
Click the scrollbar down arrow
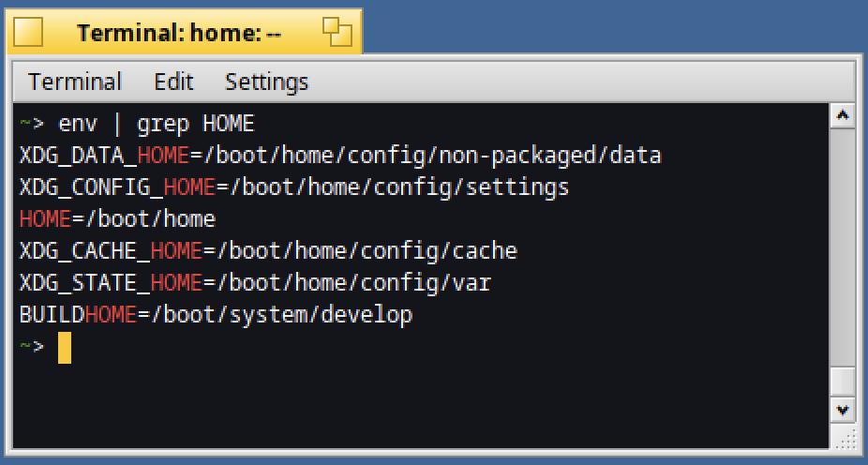pos(843,411)
